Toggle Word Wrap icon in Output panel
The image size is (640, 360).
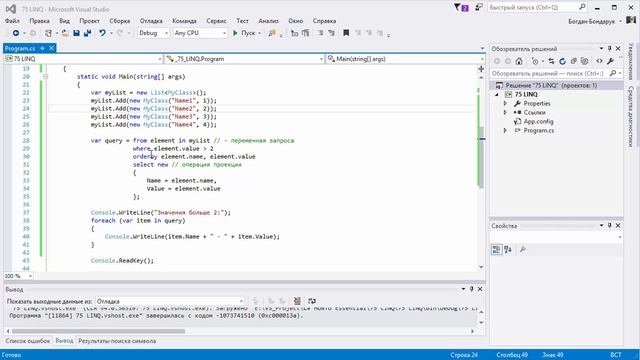[x=312, y=301]
